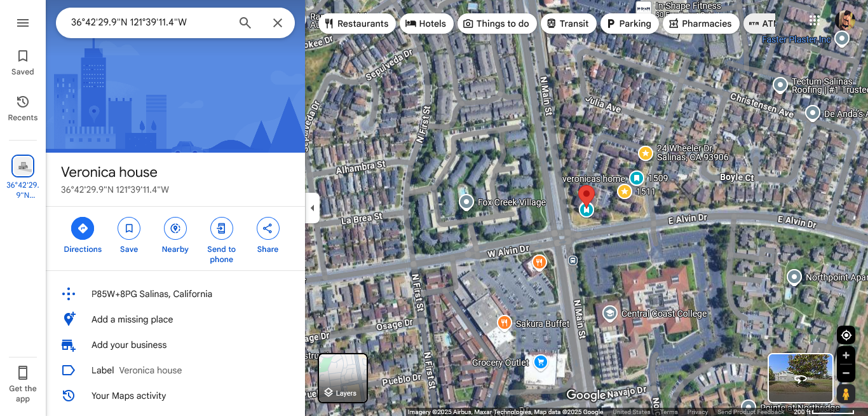Click the starred 24 Wheeler Dr marker
The image size is (868, 416).
(x=646, y=153)
